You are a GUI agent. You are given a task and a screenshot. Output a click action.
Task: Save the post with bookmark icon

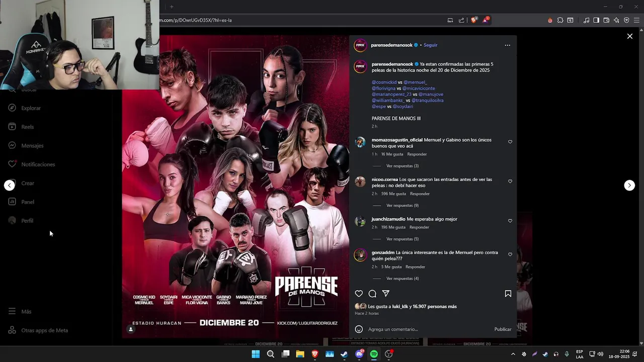(x=508, y=294)
